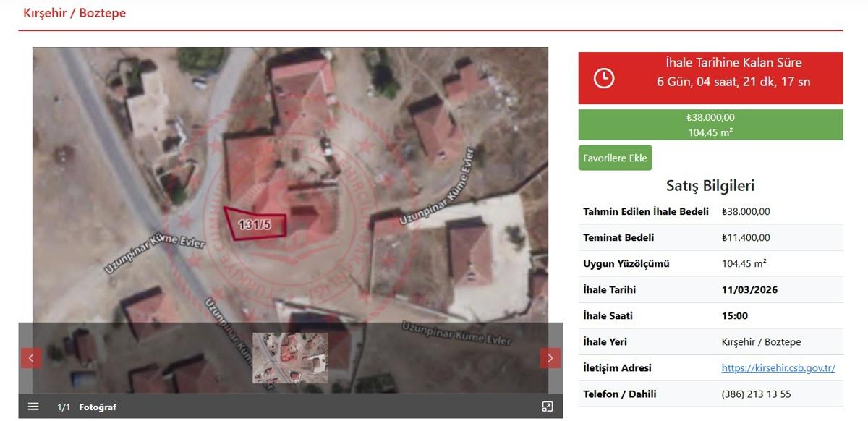
Task: Click the 131/5 parcel marker on map
Action: [x=255, y=224]
